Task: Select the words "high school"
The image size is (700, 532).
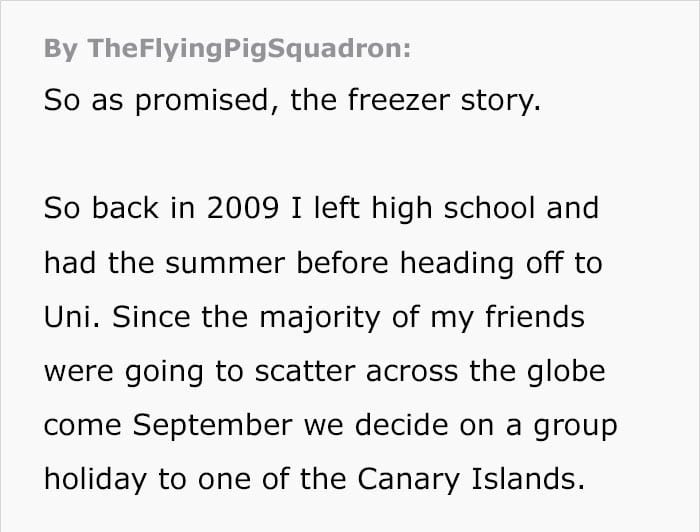Action: 453,209
